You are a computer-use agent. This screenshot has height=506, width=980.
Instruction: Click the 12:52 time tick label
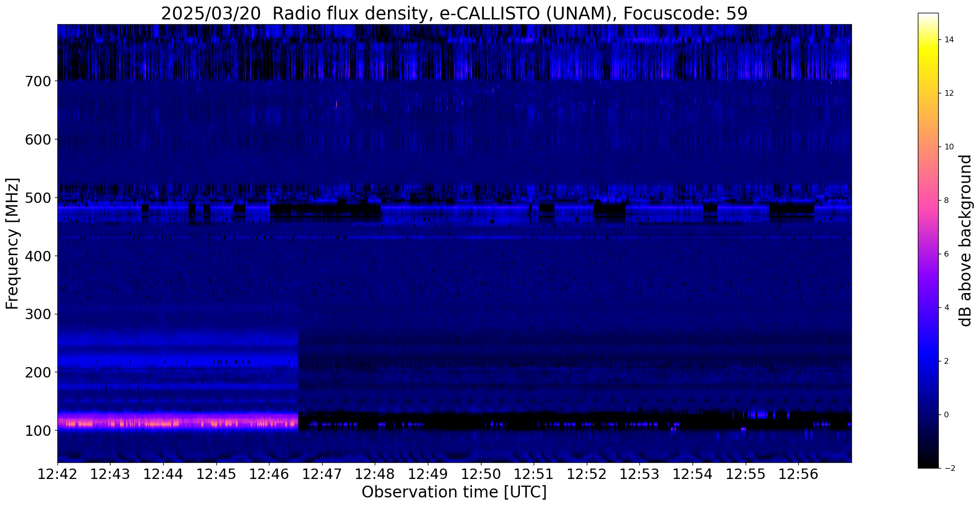point(587,474)
